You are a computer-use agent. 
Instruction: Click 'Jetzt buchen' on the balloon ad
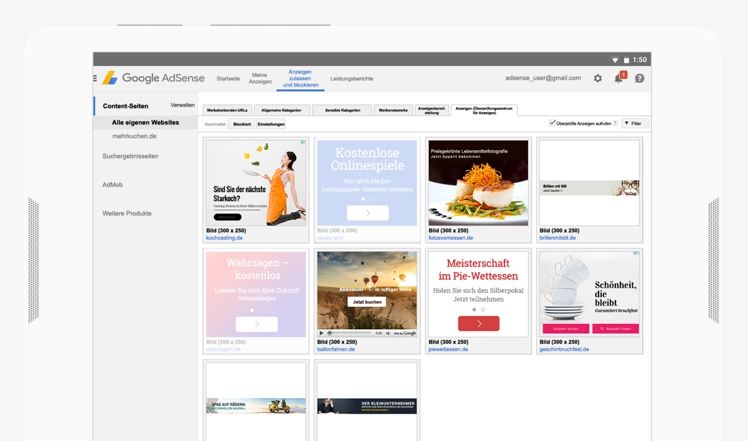367,301
